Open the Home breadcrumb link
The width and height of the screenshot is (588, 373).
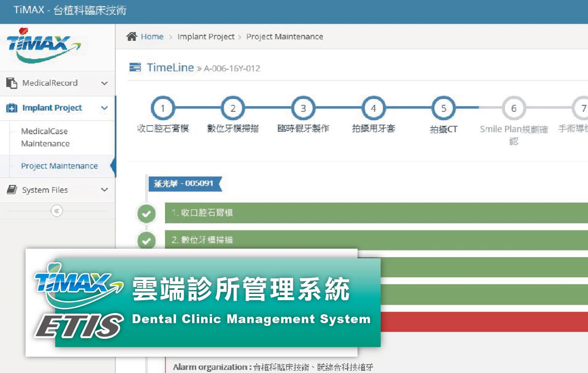click(152, 36)
